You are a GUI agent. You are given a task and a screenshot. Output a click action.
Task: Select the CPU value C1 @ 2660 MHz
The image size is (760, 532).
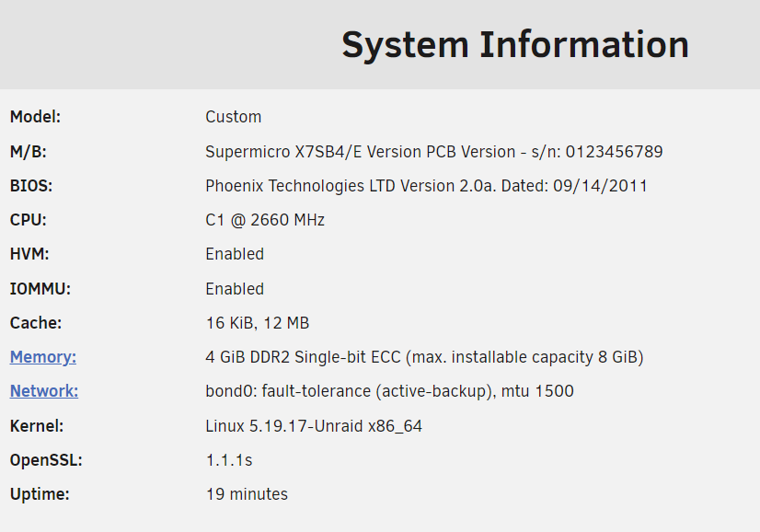click(265, 220)
